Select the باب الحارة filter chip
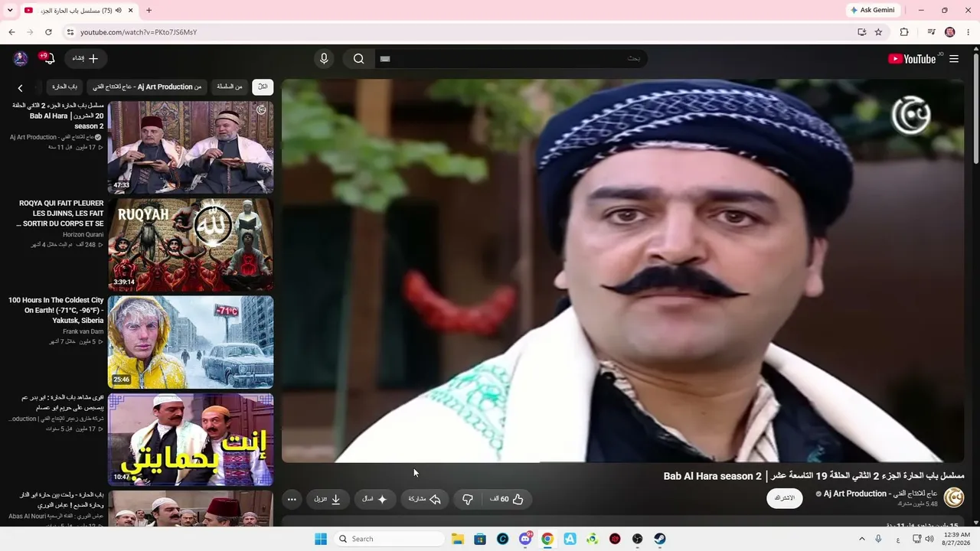This screenshot has width=980, height=551. [65, 86]
